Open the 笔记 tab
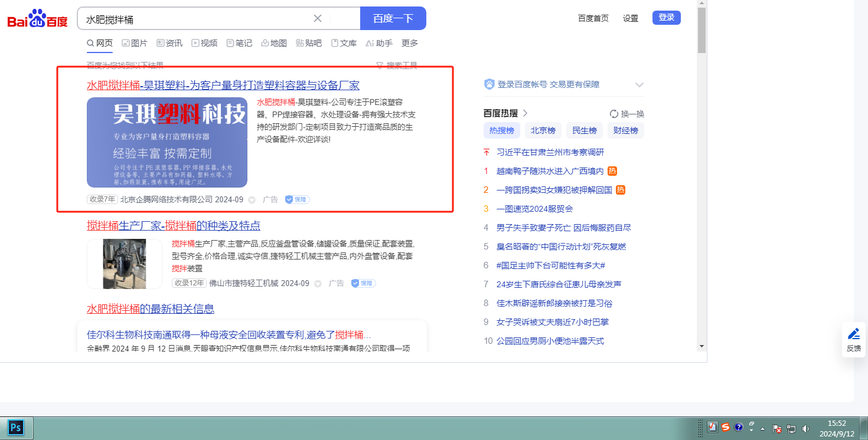This screenshot has width=868, height=440. [239, 43]
